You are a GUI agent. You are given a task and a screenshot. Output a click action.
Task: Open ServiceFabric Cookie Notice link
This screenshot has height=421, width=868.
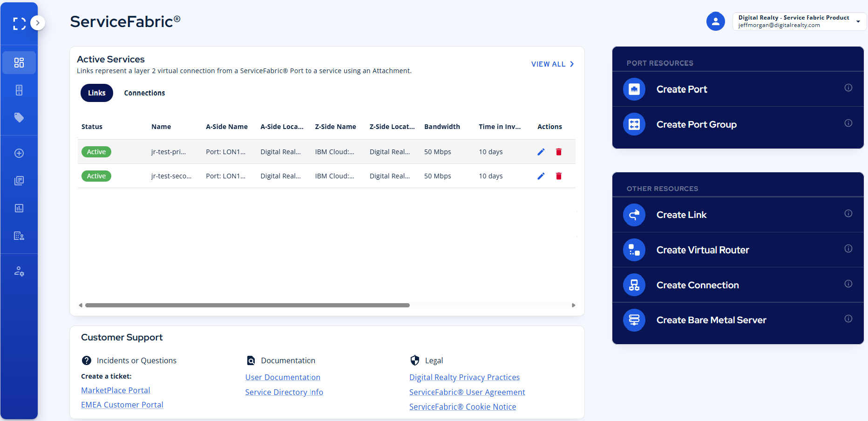click(x=462, y=407)
